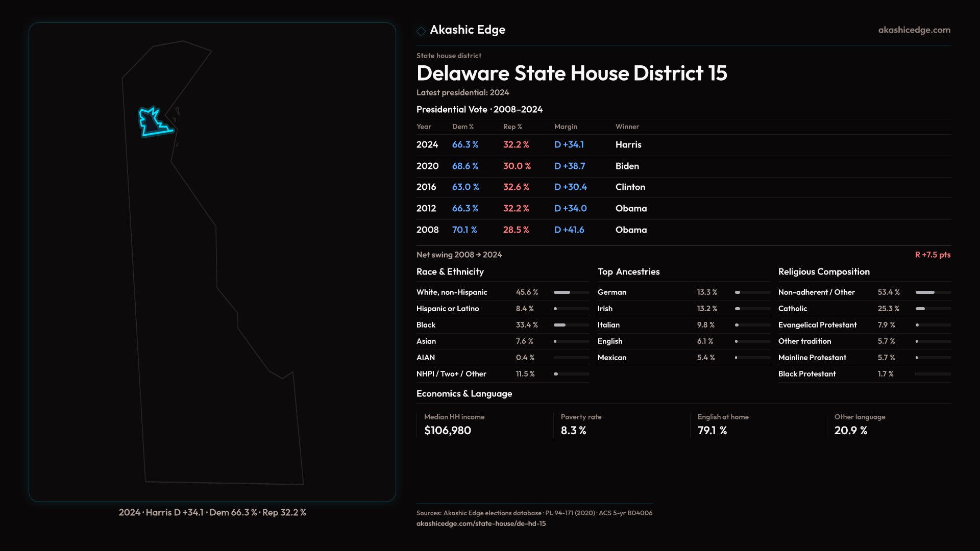Click the 2016 Clinton D +30.4 margin
Image resolution: width=980 pixels, height=551 pixels.
tap(570, 187)
